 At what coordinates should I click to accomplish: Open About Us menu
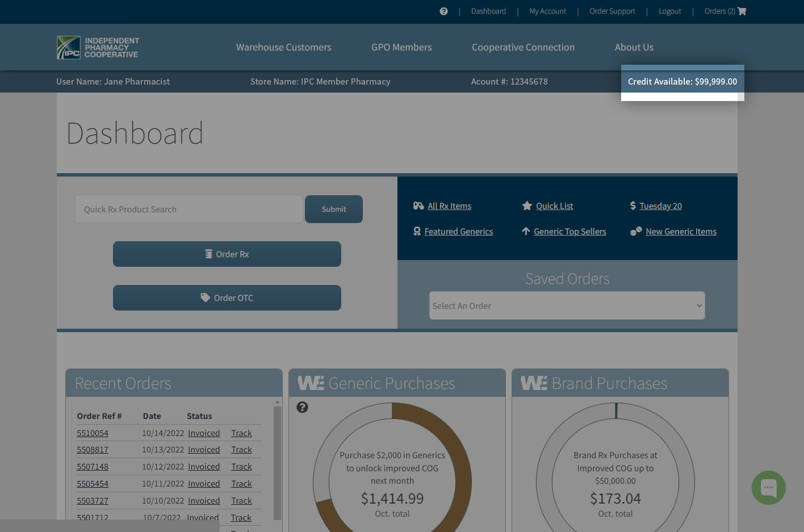coord(634,48)
